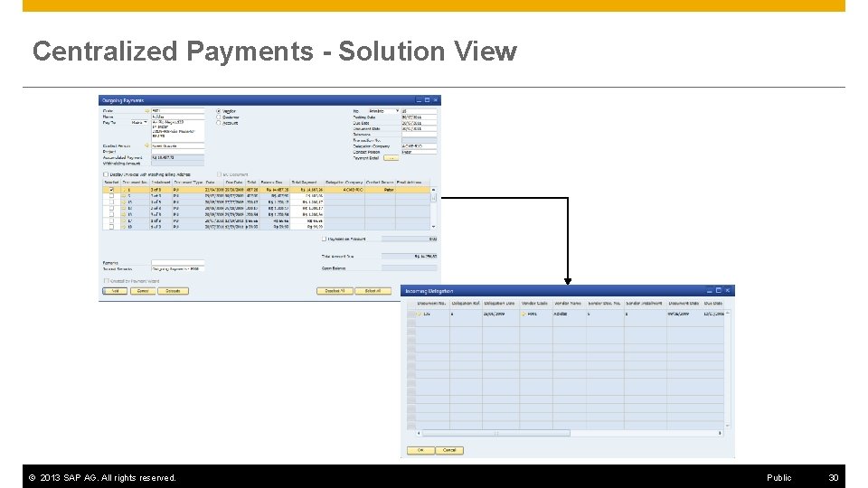Check Display invoices with matching billing address
Screen dimensions: 868x488
pyautogui.click(x=106, y=174)
